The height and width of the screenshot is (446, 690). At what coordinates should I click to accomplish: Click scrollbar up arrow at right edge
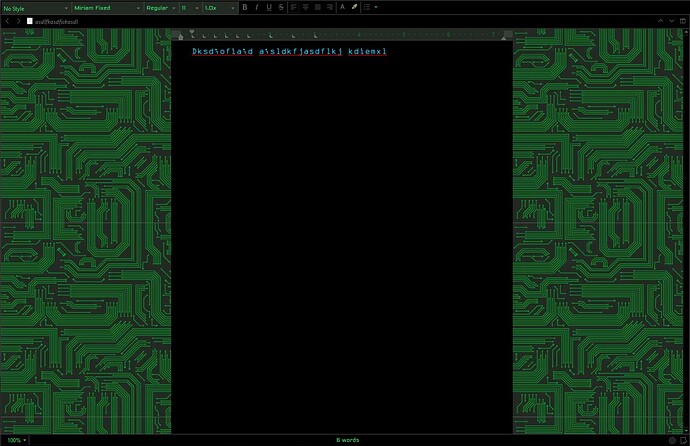[686, 32]
